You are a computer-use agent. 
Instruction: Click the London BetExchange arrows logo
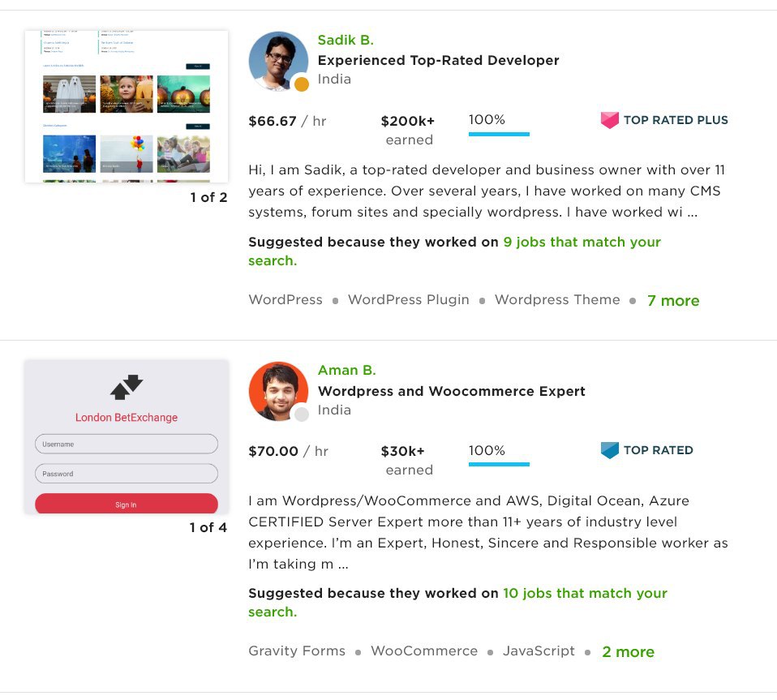(x=127, y=387)
